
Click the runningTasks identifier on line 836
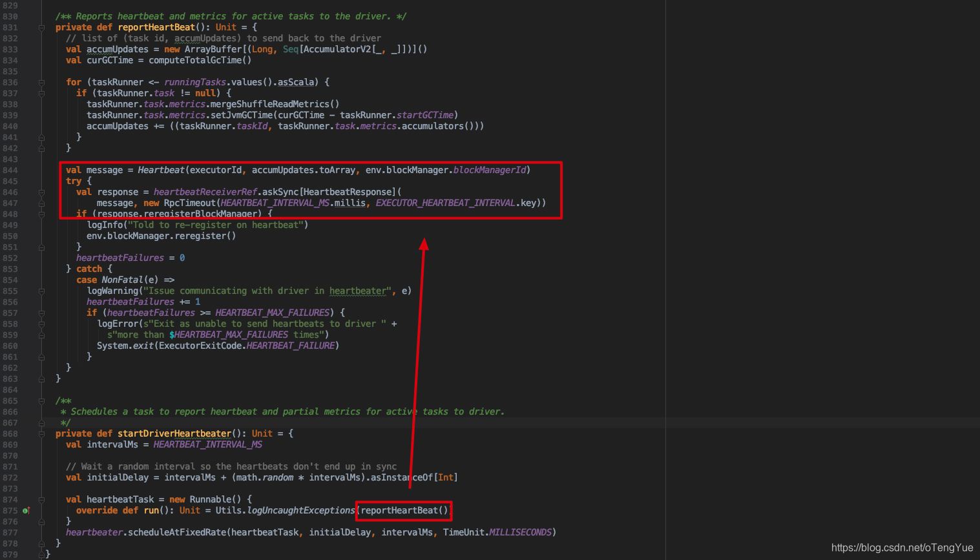click(x=195, y=82)
